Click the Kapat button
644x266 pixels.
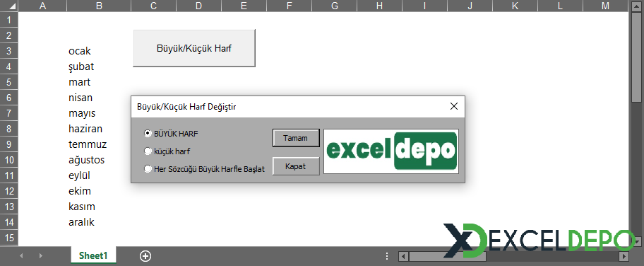(x=296, y=166)
